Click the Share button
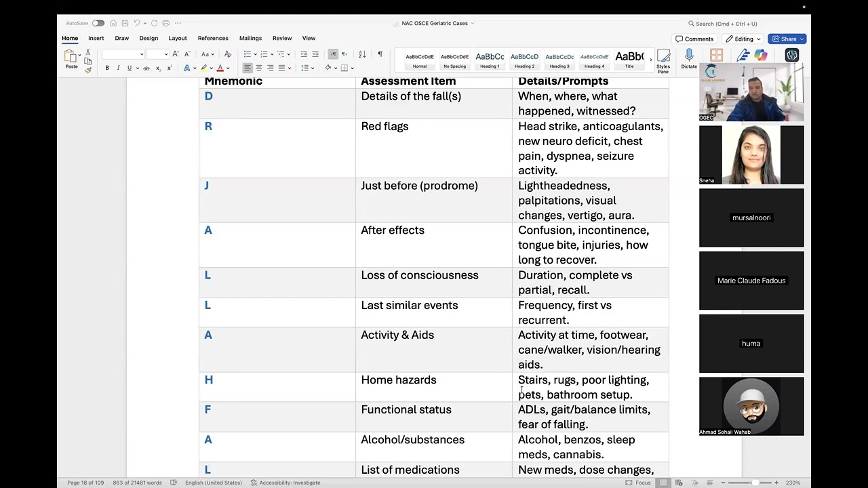Viewport: 868px width, 488px height. point(787,39)
